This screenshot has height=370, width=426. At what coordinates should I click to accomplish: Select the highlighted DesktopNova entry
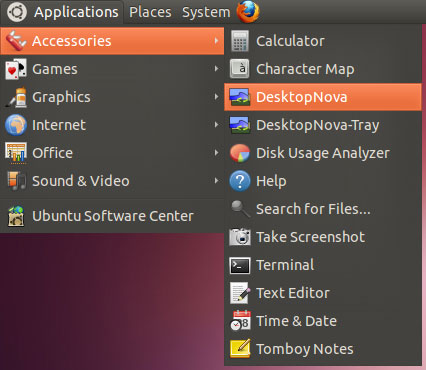(x=323, y=97)
